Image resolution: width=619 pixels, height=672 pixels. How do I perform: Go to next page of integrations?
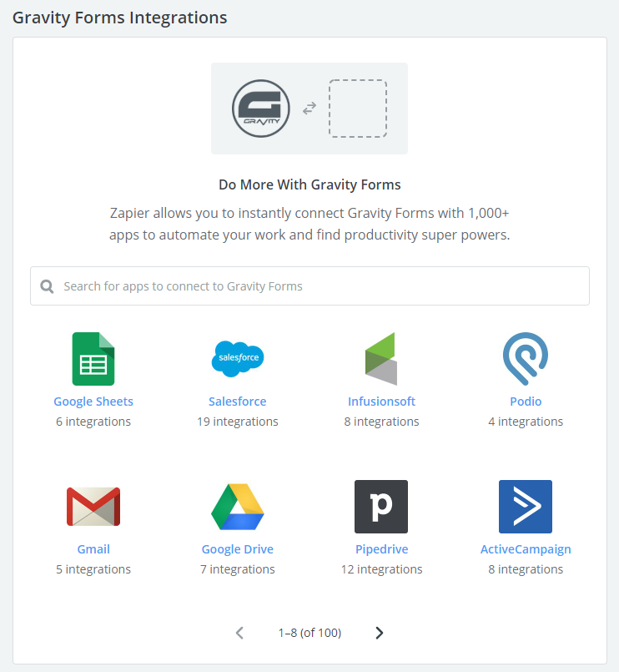(379, 633)
